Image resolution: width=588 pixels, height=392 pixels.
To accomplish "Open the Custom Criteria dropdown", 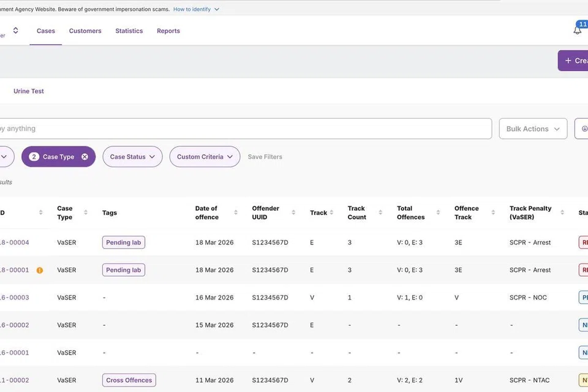I will (x=205, y=157).
